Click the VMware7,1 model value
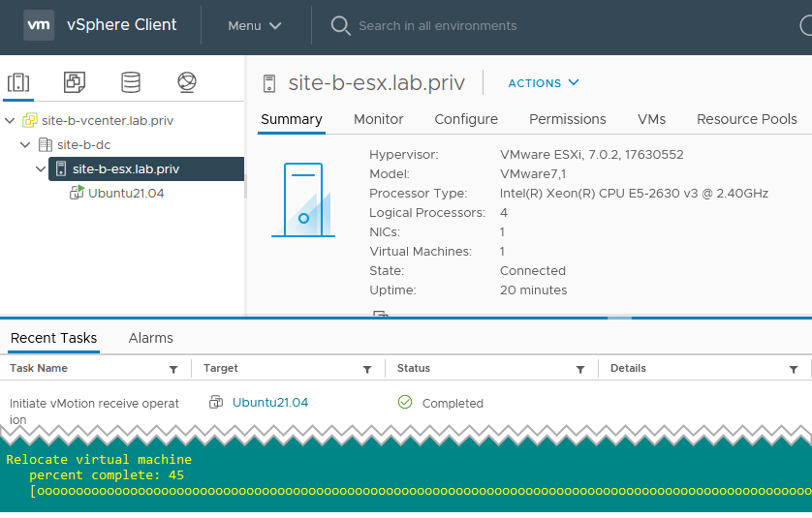The width and height of the screenshot is (812, 518). click(533, 174)
